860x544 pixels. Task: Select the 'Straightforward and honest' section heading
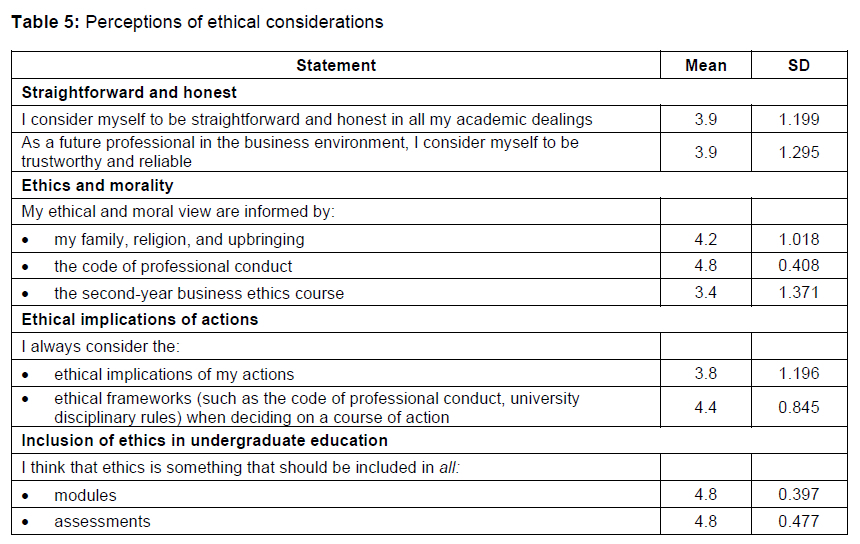(x=130, y=92)
